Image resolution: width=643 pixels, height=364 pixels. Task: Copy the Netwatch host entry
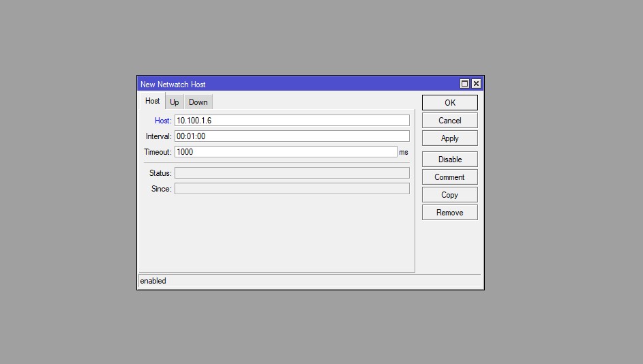coord(449,195)
